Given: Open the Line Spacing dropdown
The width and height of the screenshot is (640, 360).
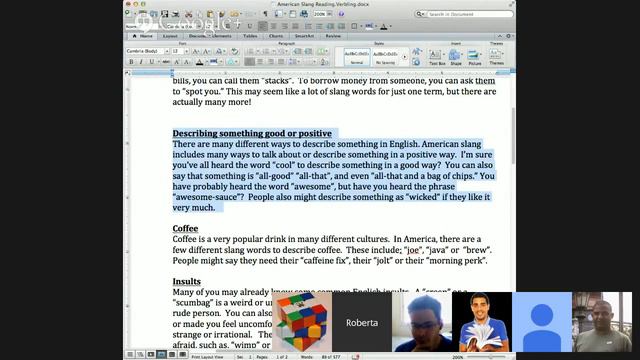Looking at the screenshot, I should point(293,62).
